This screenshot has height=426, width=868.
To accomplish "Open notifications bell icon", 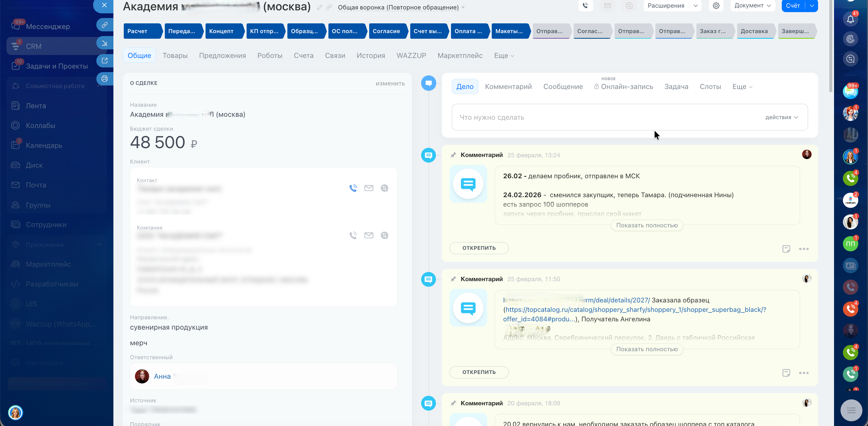I will click(x=850, y=20).
